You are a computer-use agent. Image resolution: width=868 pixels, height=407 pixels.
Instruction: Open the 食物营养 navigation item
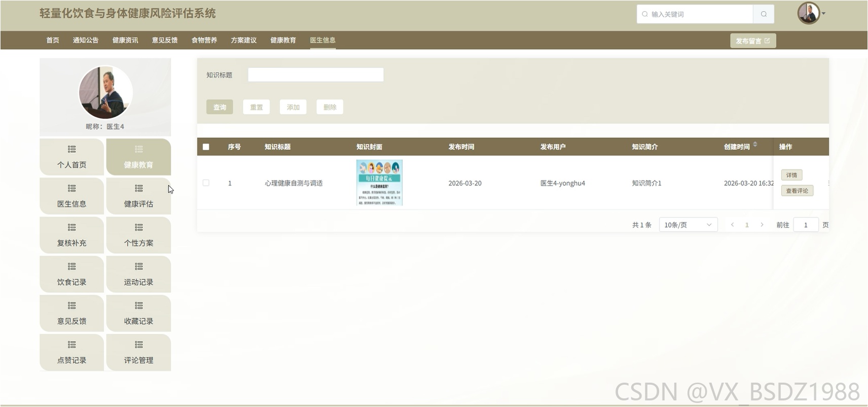204,40
